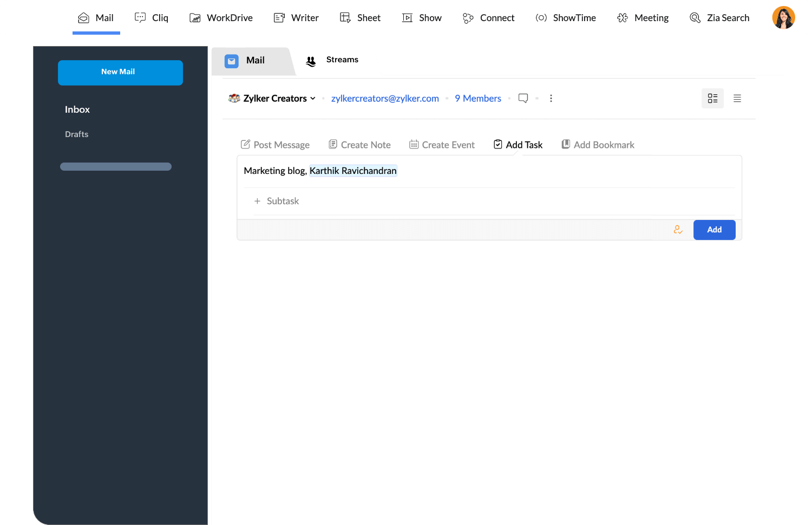Click the New Mail button
812x525 pixels.
tap(120, 72)
